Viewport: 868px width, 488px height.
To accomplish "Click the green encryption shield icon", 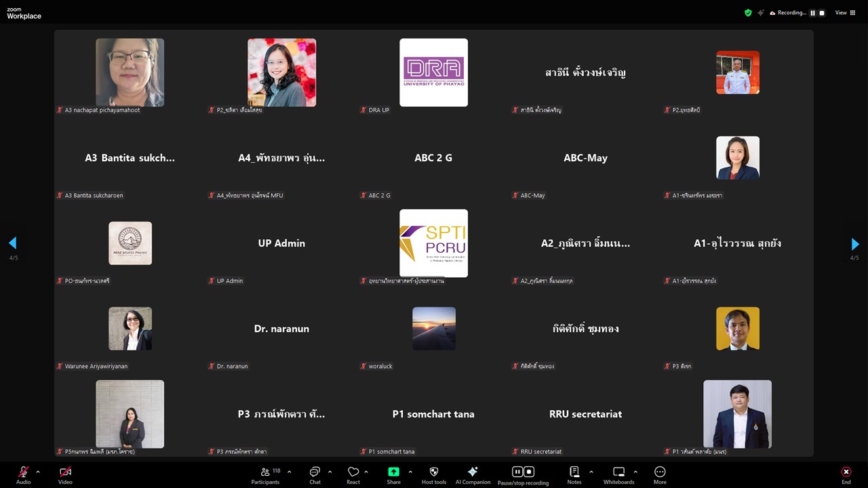I will 748,13.
